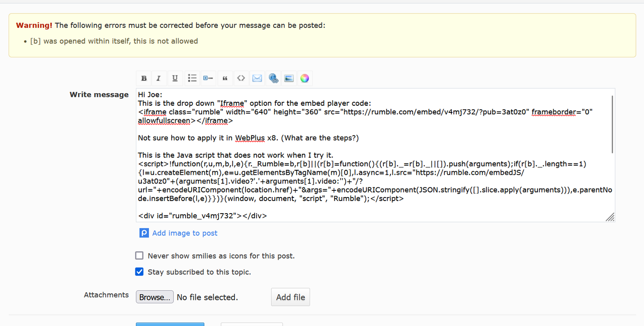Open the font color wheel picker

pyautogui.click(x=304, y=78)
